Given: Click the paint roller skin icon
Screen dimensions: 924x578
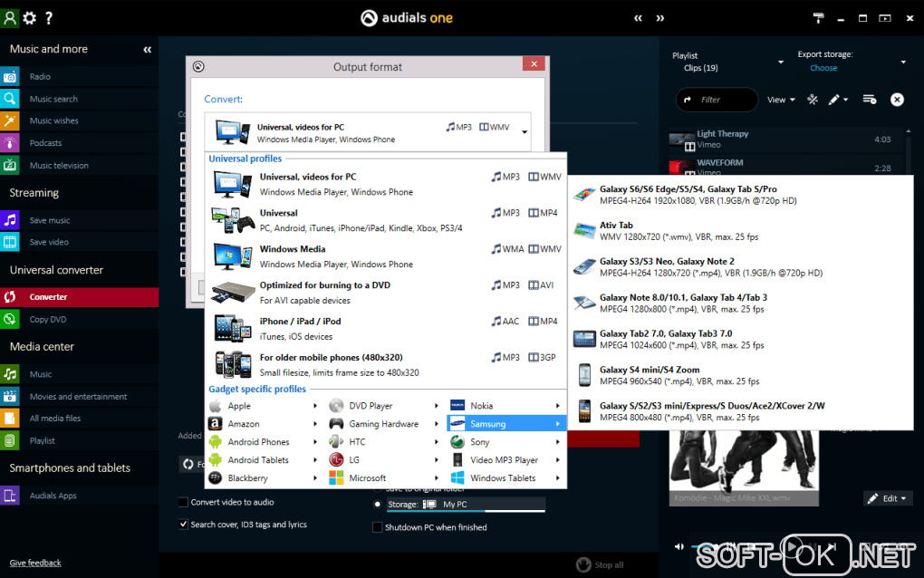Looking at the screenshot, I should [818, 18].
